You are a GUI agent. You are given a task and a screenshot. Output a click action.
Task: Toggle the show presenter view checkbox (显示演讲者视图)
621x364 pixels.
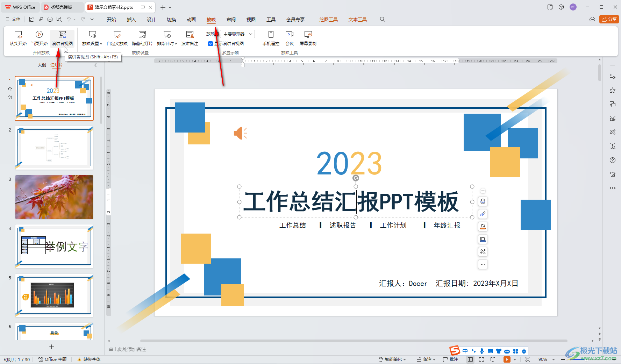pos(210,44)
